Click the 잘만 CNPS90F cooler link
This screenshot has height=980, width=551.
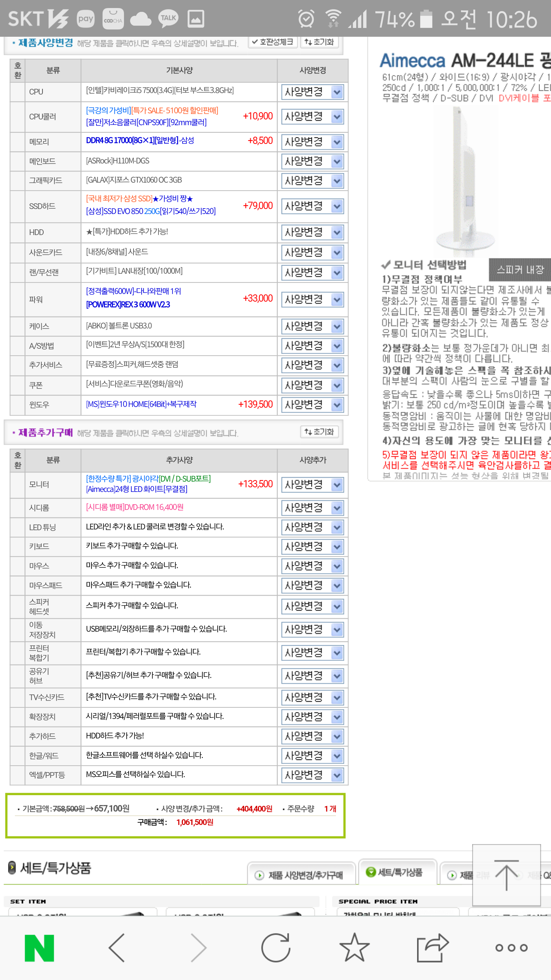coord(146,122)
